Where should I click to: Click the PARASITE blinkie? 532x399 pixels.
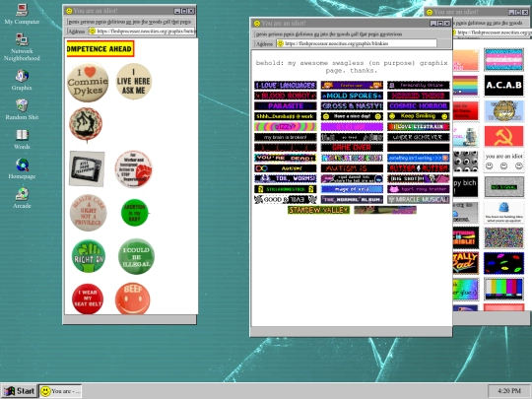[286, 106]
